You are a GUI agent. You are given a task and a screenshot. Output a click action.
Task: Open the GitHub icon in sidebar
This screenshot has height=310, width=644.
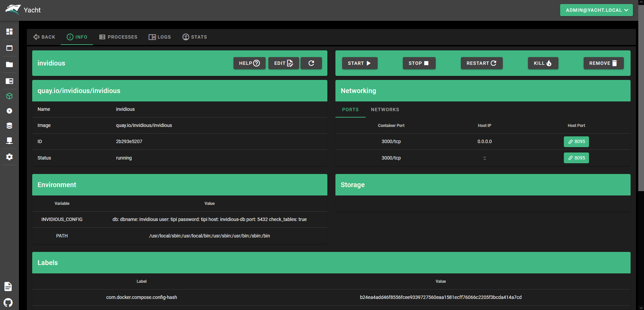[8, 302]
